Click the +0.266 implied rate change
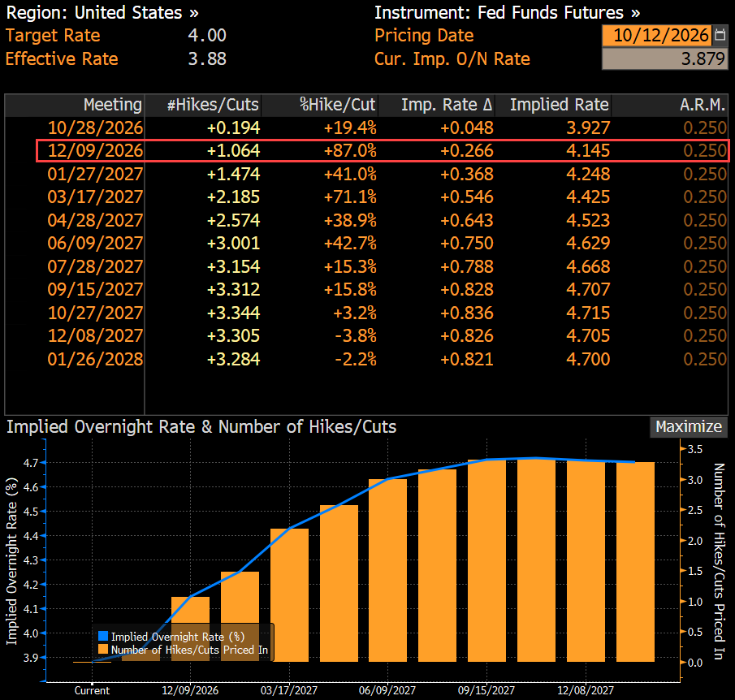The image size is (735, 700). point(466,150)
